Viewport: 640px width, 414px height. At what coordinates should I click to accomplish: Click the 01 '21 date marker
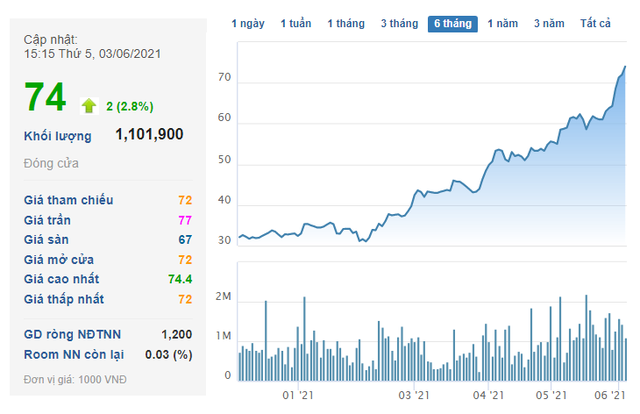(x=298, y=396)
